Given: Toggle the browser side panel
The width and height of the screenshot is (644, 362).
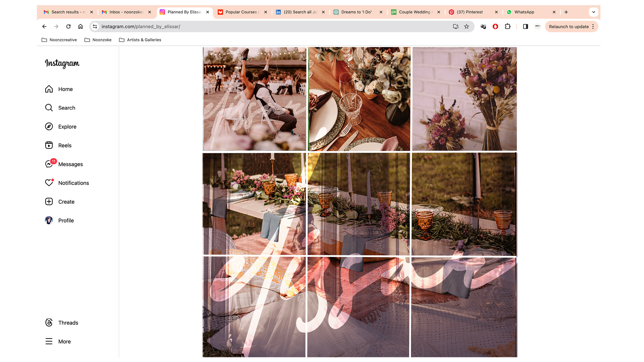Looking at the screenshot, I should point(526,26).
